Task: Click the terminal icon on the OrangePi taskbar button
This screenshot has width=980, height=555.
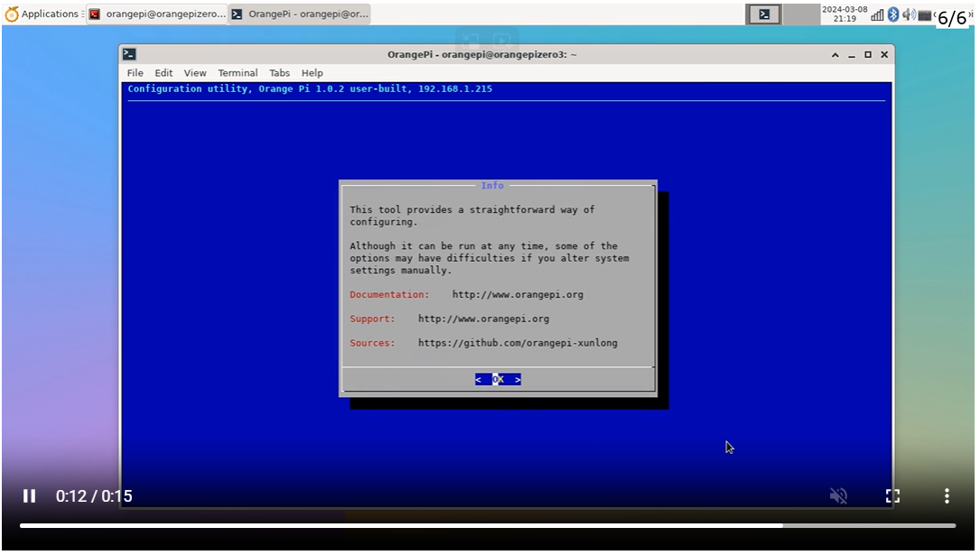Action: (x=237, y=14)
